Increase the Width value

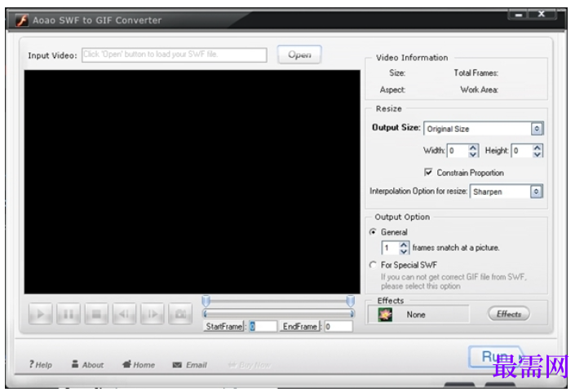[x=472, y=148]
